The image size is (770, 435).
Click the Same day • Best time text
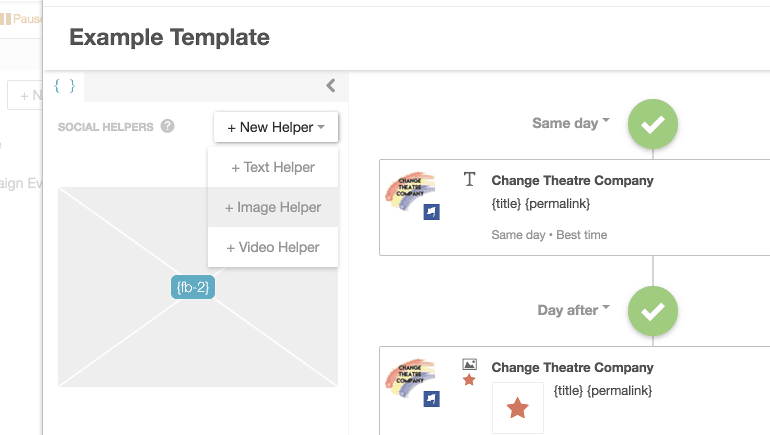(x=549, y=235)
